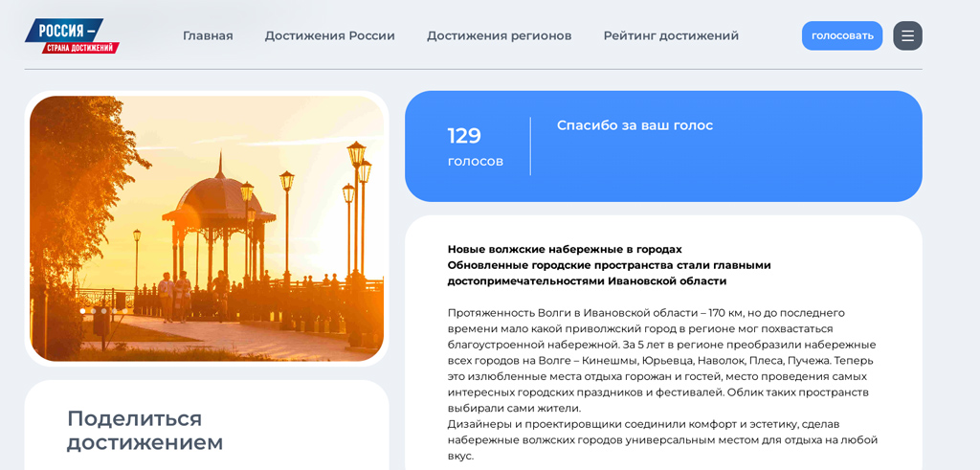
Task: Click the «Поделиться достижением» heading
Action: pos(145,430)
